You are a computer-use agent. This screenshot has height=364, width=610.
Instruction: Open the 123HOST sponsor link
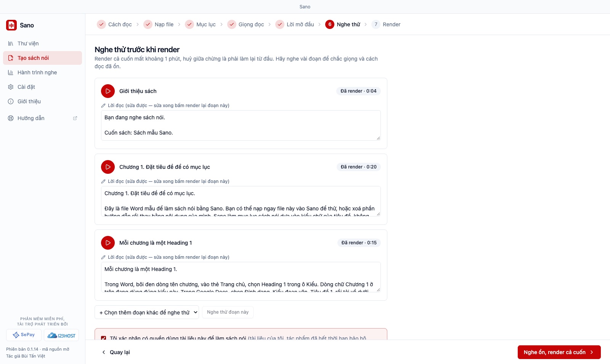[61, 335]
